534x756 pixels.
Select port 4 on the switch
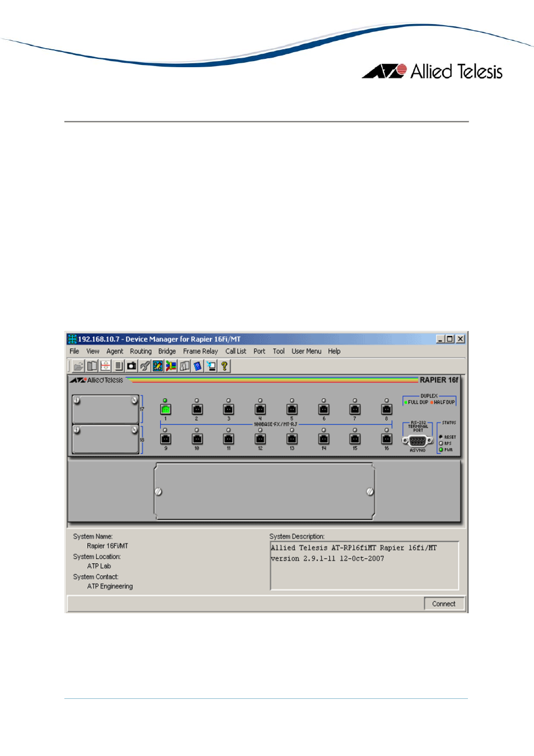pyautogui.click(x=260, y=409)
